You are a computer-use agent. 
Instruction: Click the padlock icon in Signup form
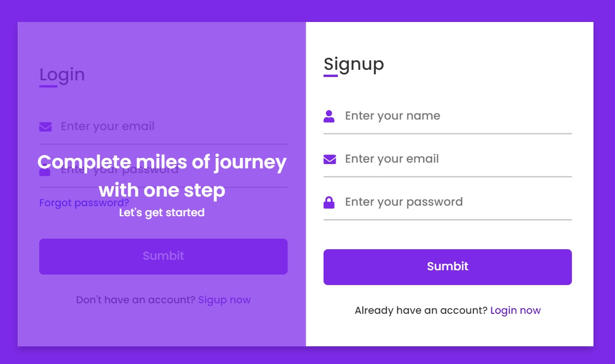[x=329, y=202]
